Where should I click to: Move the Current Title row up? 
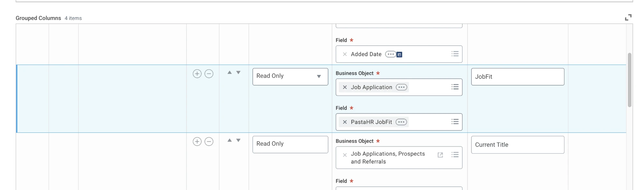pos(230,140)
